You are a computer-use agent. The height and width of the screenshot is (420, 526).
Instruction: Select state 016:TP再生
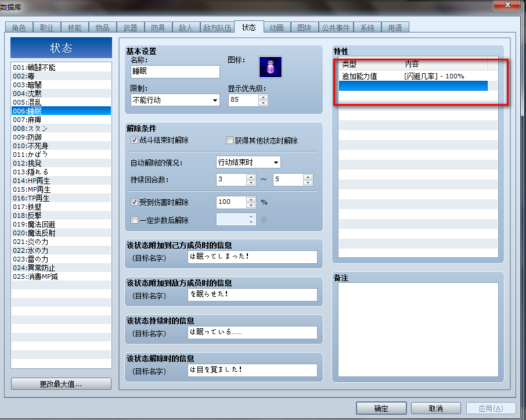[61, 198]
